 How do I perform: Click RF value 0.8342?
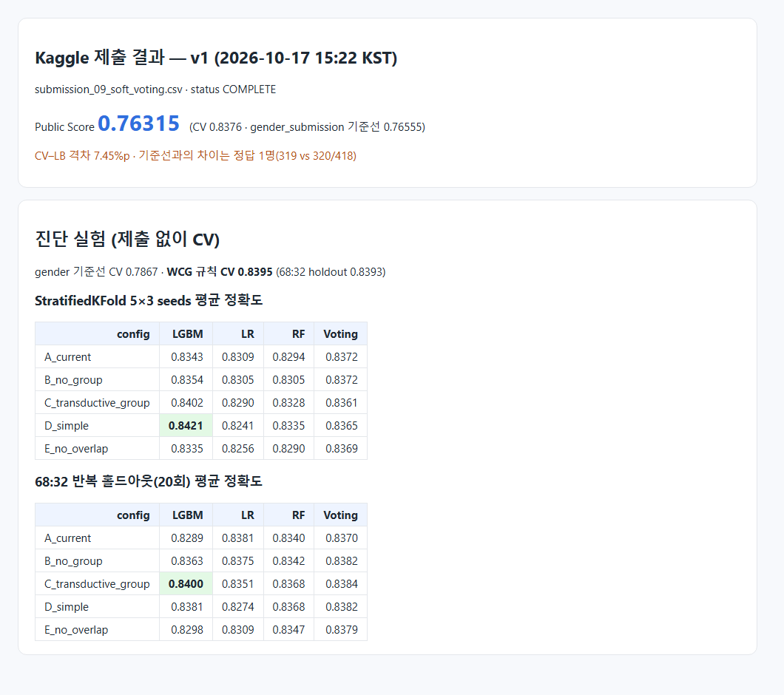point(288,561)
